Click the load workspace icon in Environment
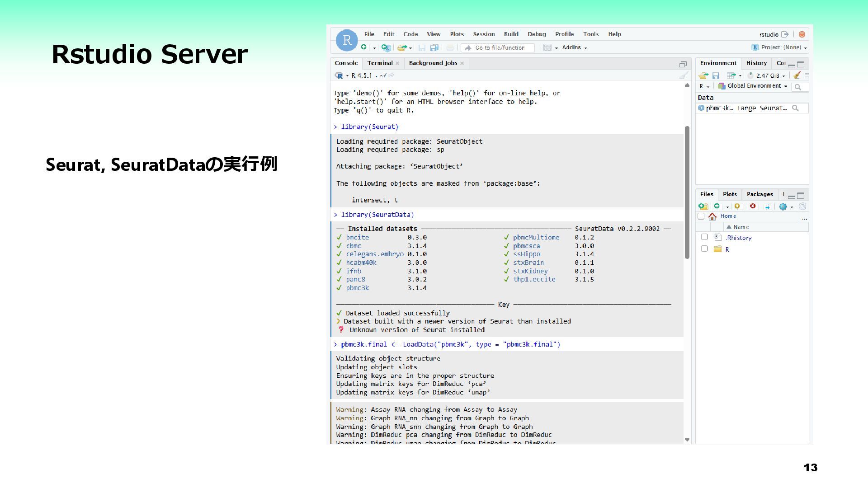This screenshot has height=488, width=868. pos(703,75)
